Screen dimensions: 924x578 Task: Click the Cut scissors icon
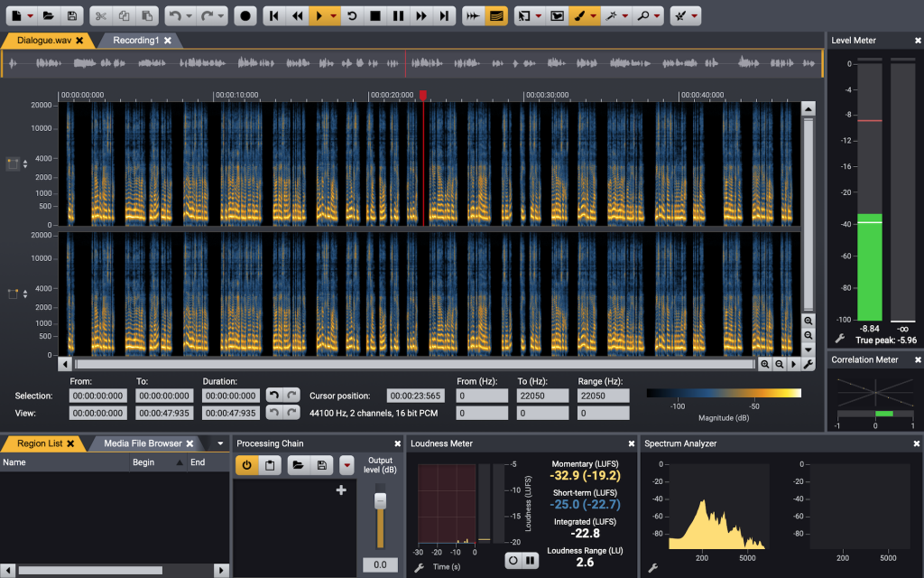tap(101, 16)
